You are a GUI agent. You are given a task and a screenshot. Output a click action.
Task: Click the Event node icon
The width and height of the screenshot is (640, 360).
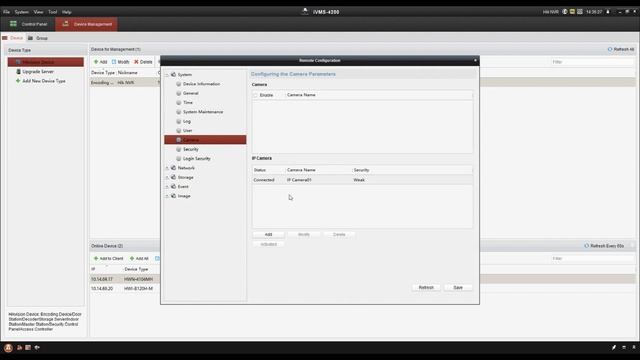pyautogui.click(x=173, y=186)
